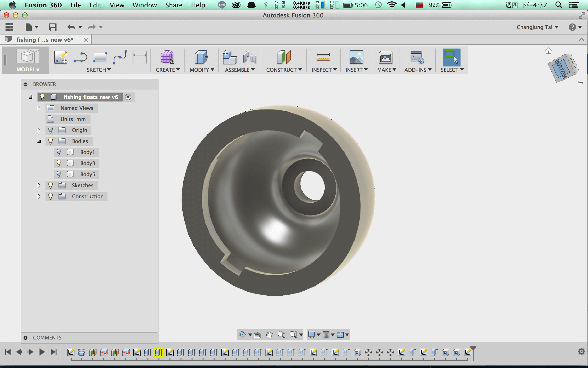The height and width of the screenshot is (368, 588).
Task: Open the CONSTRUCT dropdown menu
Action: [284, 70]
